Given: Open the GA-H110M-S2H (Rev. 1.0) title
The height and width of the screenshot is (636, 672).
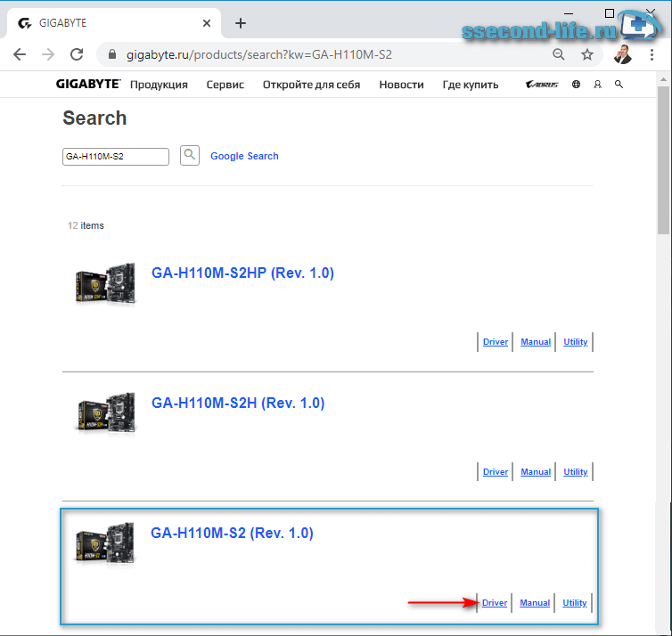Looking at the screenshot, I should tap(238, 403).
